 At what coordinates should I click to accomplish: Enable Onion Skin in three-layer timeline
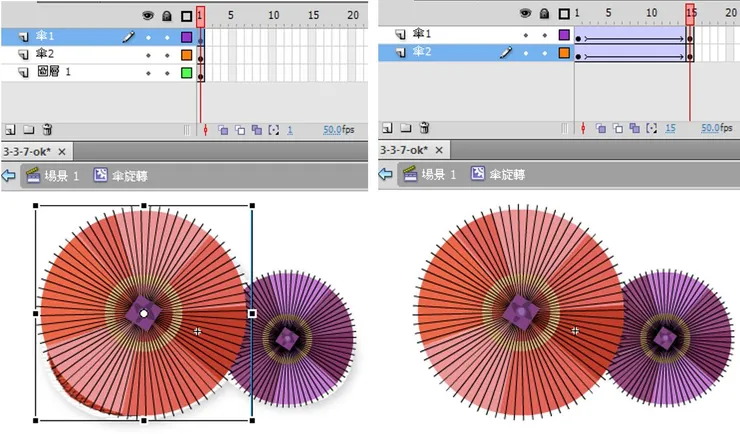tap(223, 130)
